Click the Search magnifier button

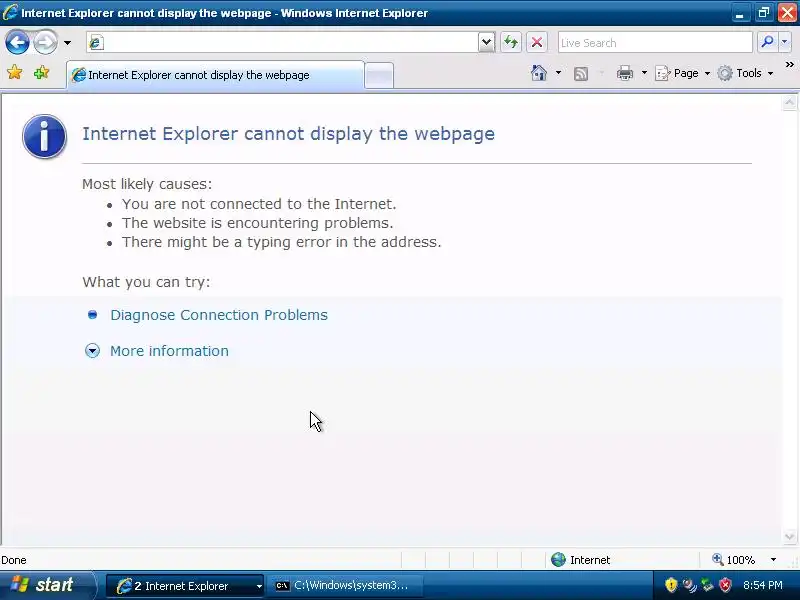pos(767,42)
